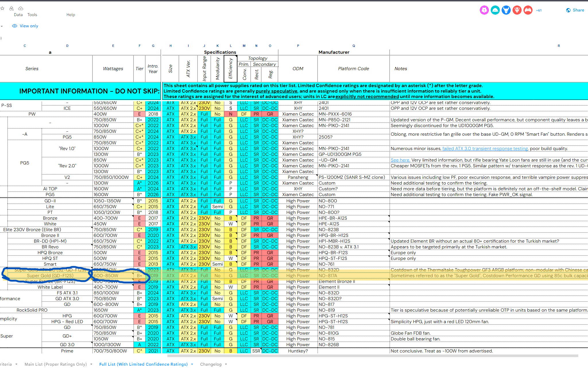The height and width of the screenshot is (368, 588).
Task: Click the AI TOP series cell
Action: (50, 189)
